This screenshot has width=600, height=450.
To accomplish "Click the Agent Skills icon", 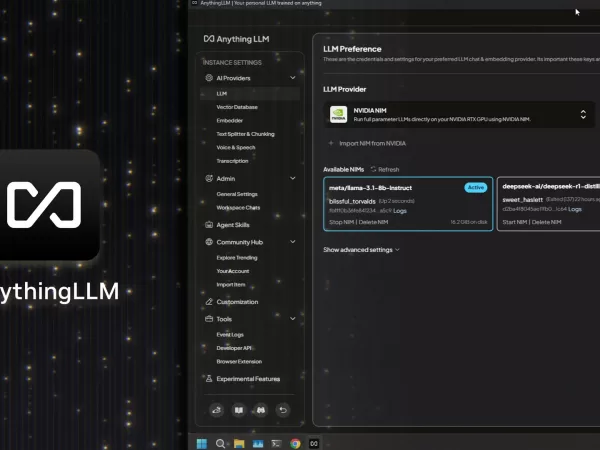I will [209, 225].
